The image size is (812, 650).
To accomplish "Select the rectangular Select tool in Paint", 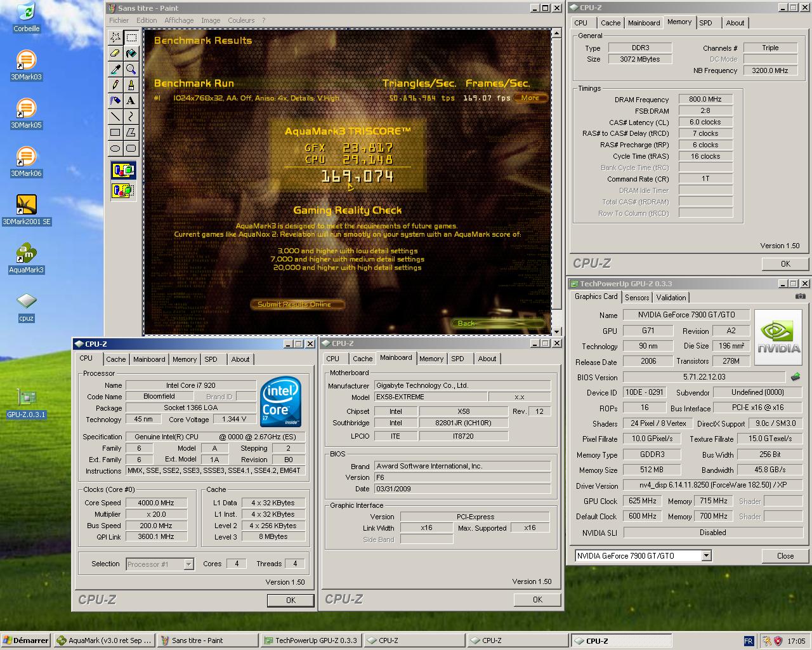I will point(131,37).
